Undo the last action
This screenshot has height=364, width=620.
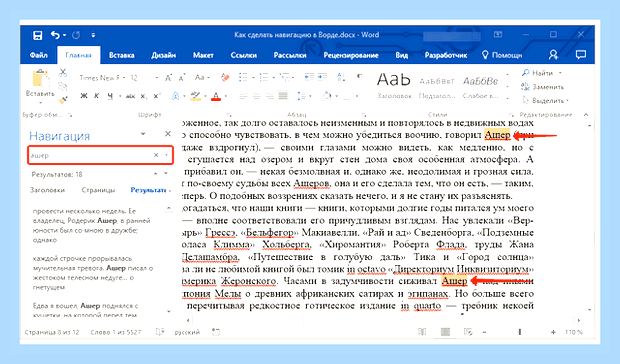55,35
